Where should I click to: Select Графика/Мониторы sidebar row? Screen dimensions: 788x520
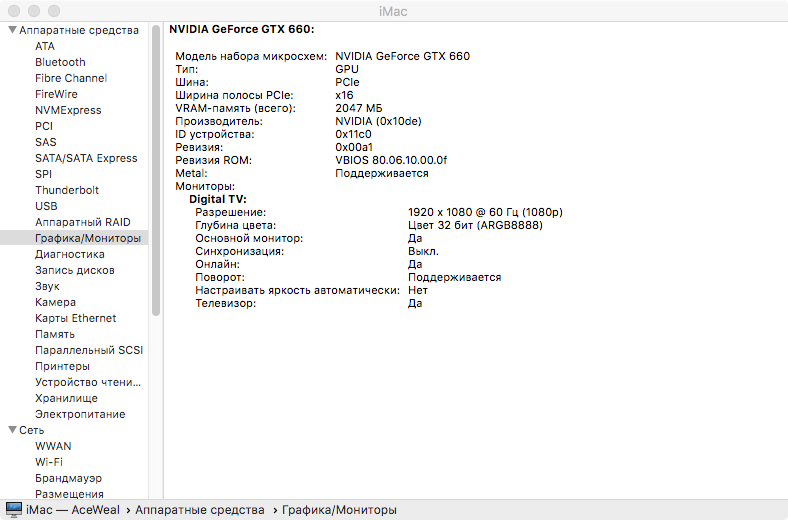(x=74, y=238)
